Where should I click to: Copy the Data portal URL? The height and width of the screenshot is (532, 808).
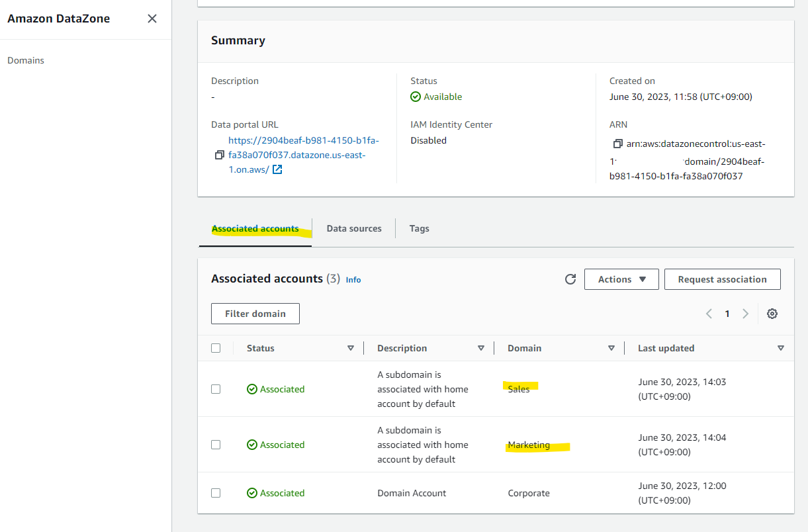tap(220, 155)
